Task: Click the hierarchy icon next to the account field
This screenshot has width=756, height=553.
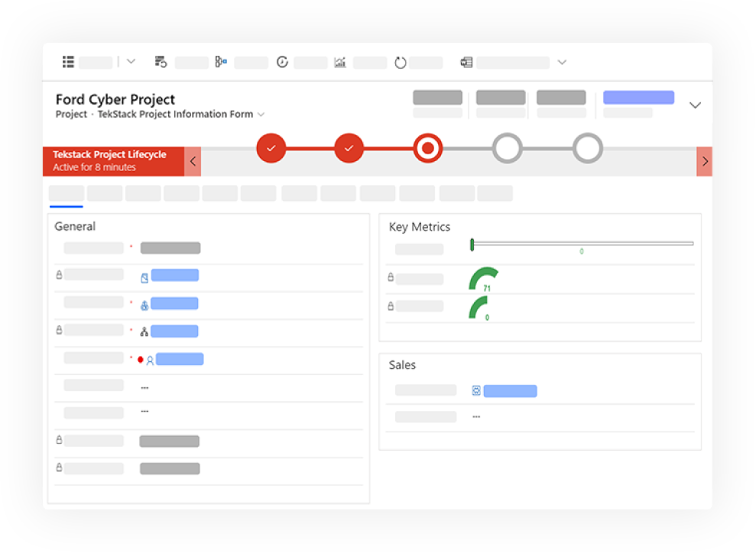Action: pos(145,331)
